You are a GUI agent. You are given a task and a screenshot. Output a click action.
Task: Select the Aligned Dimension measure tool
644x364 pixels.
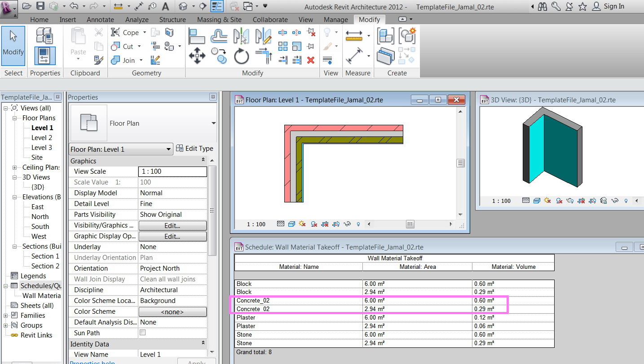coord(355,56)
